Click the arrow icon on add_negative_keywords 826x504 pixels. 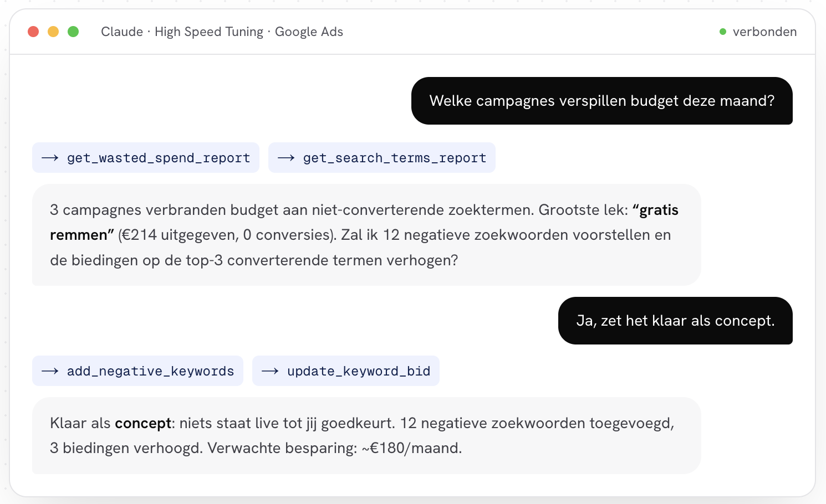tap(50, 371)
